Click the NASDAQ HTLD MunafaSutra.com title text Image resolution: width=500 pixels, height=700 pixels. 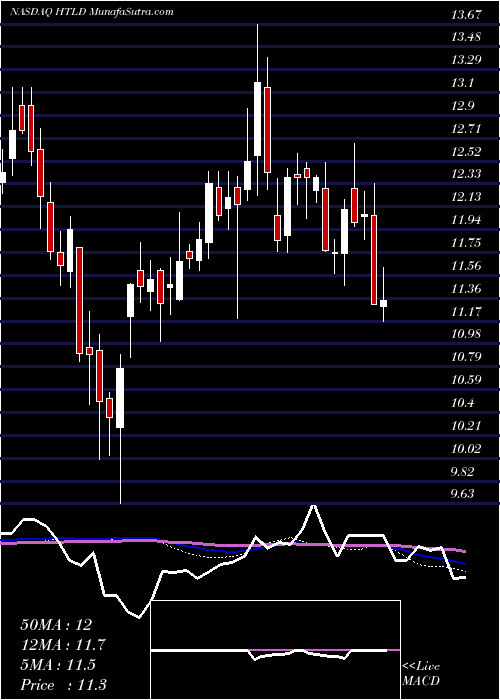(x=92, y=12)
